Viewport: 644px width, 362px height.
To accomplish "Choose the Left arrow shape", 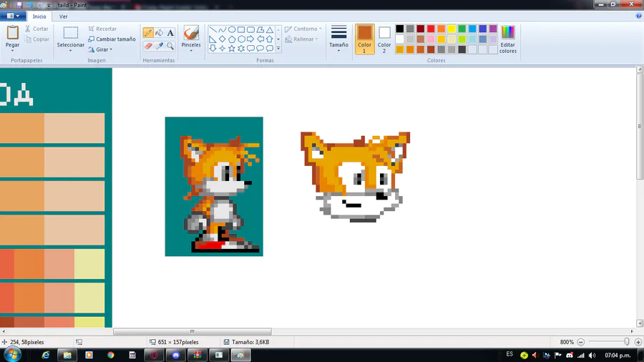I will click(260, 39).
